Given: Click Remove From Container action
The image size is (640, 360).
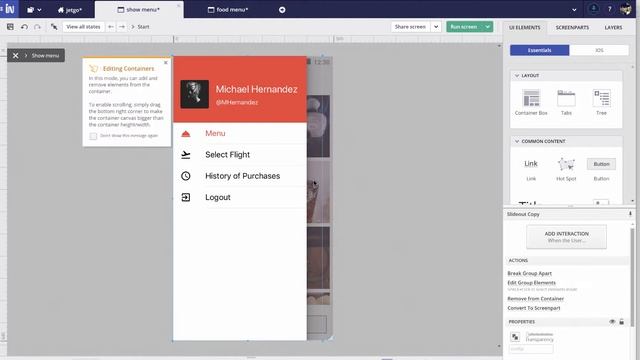Looking at the screenshot, I should (536, 299).
